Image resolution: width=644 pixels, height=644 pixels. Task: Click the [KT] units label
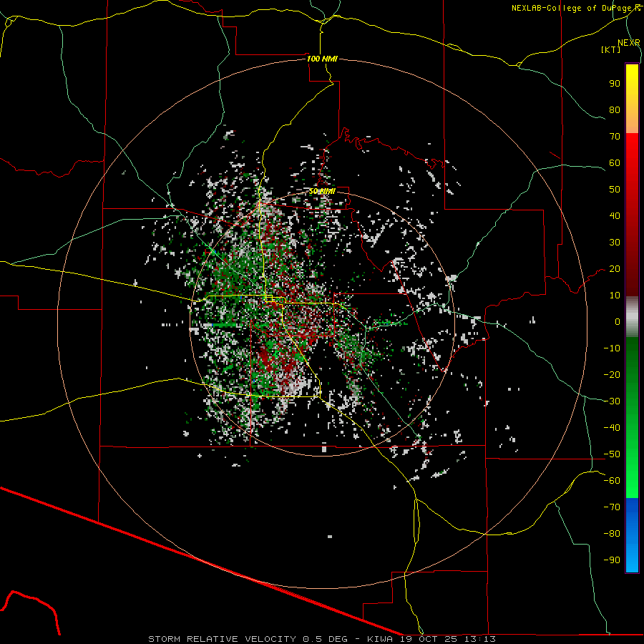coord(611,49)
